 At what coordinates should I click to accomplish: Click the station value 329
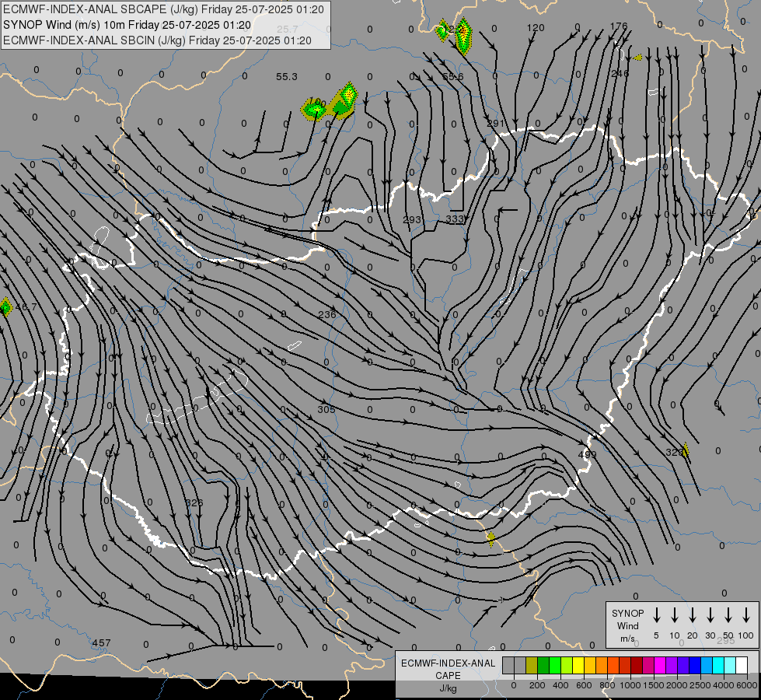click(674, 452)
